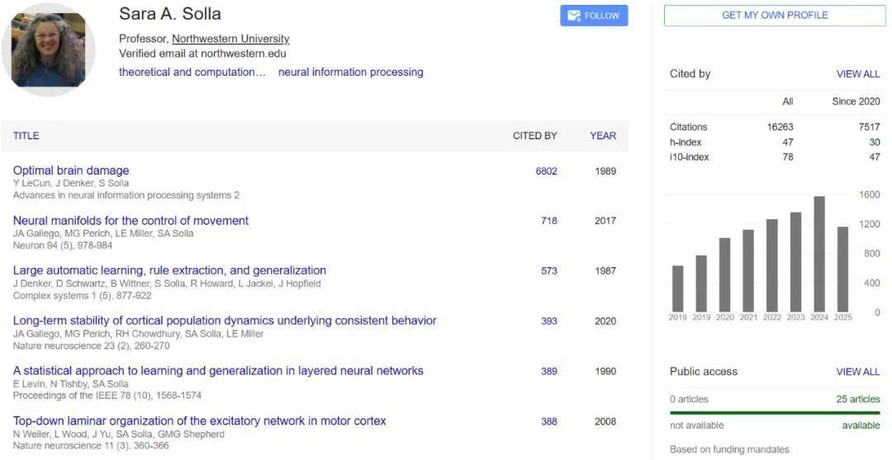Click 'Y LeCun, J Denker, S Solla' author line
Viewport: 892px width, 460px height.
pyautogui.click(x=71, y=183)
